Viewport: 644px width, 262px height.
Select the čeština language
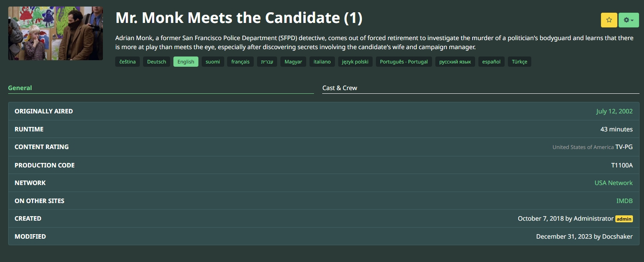tap(127, 62)
